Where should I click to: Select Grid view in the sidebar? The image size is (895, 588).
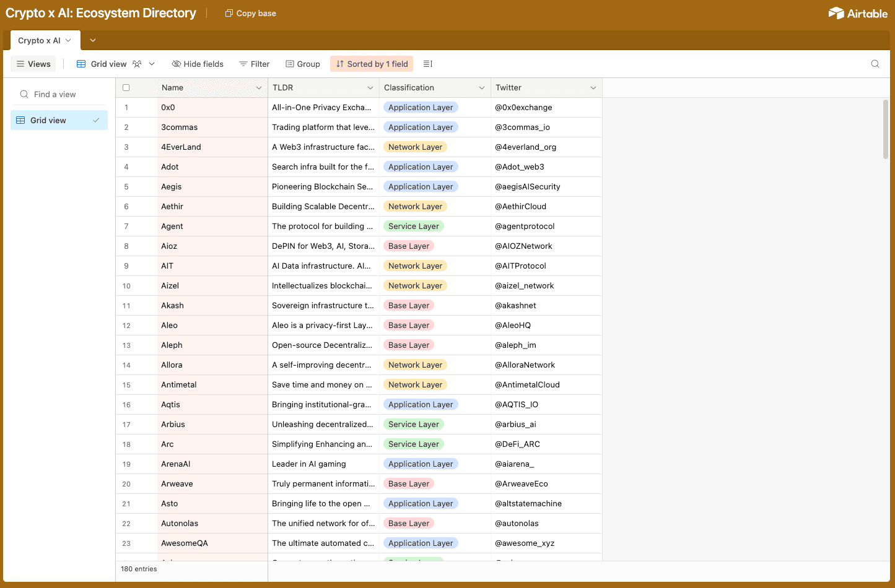tap(59, 120)
